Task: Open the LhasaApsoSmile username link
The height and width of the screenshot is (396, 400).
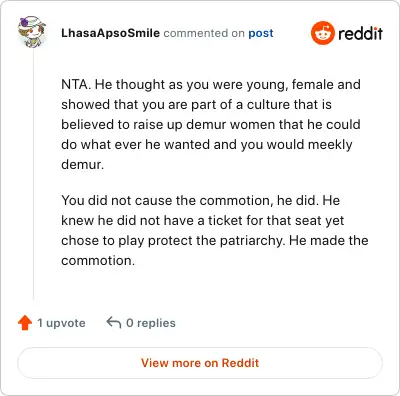Action: 110,33
